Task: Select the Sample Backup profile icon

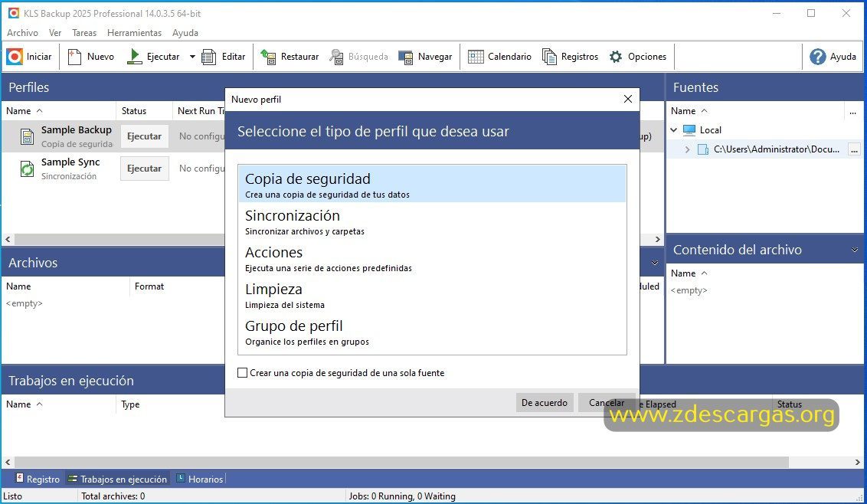Action: tap(27, 136)
